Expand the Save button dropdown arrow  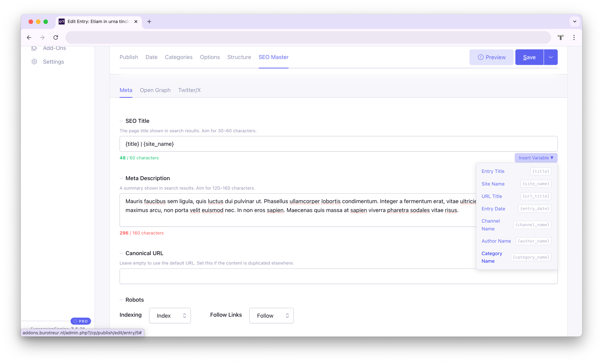pos(550,57)
